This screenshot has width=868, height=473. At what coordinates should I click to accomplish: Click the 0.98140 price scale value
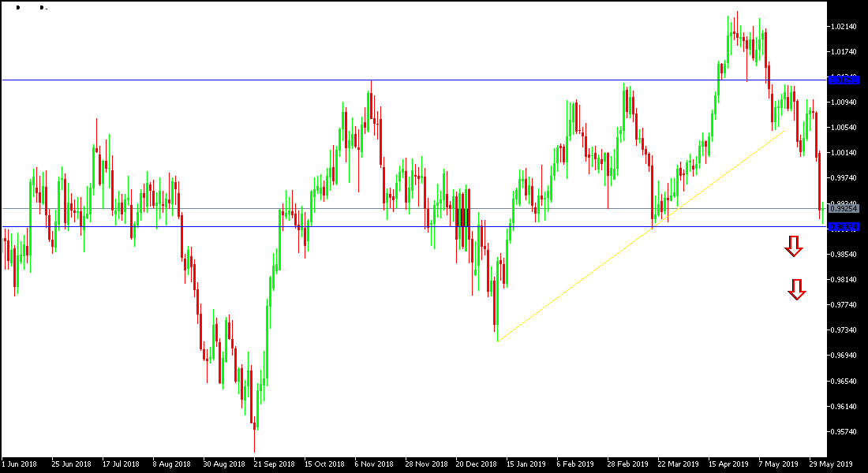point(844,279)
